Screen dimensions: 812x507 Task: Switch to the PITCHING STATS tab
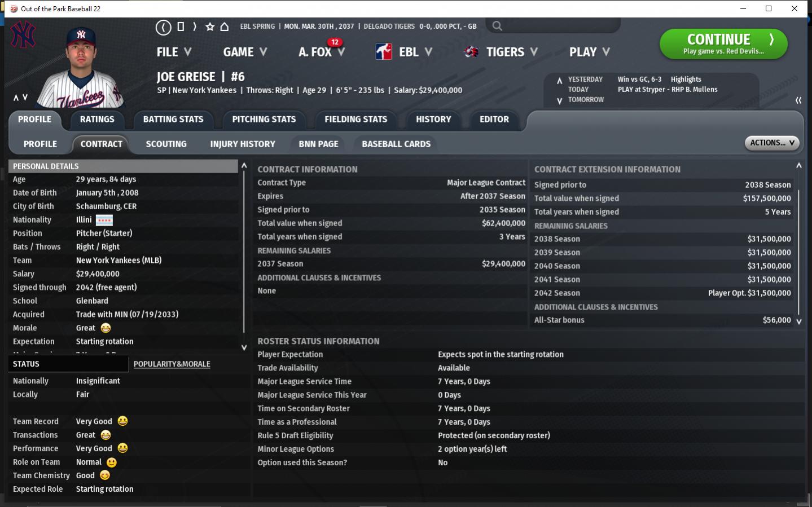[264, 120]
